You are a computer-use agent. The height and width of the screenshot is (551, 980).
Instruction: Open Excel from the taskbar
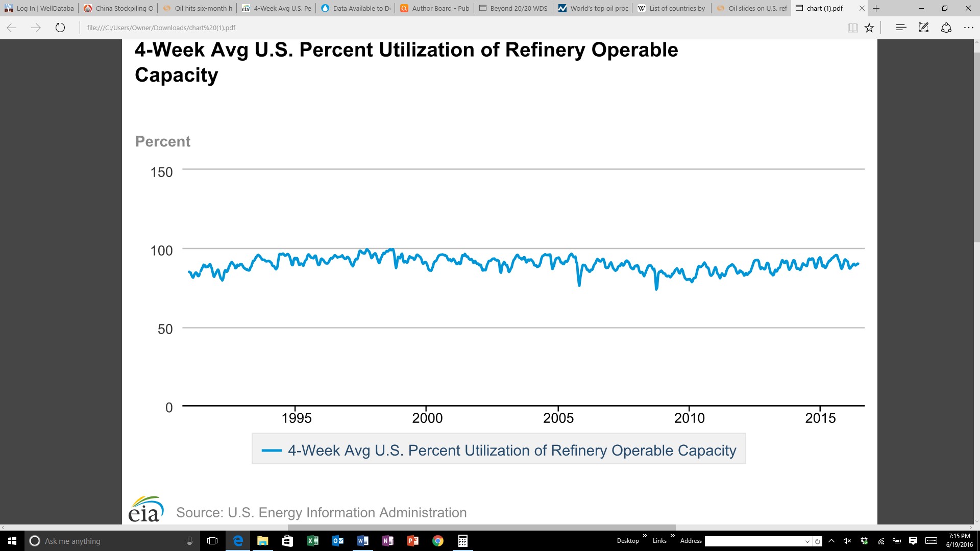(x=312, y=541)
